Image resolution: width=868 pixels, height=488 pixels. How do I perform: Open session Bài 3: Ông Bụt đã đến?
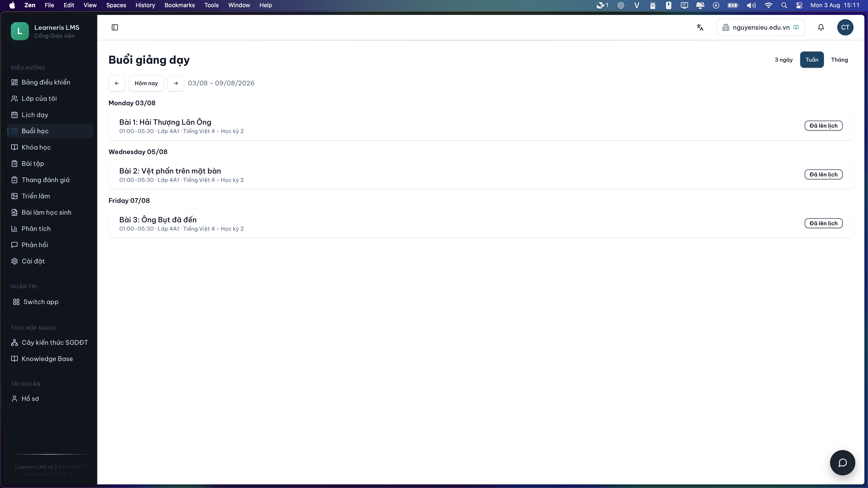coord(481,223)
